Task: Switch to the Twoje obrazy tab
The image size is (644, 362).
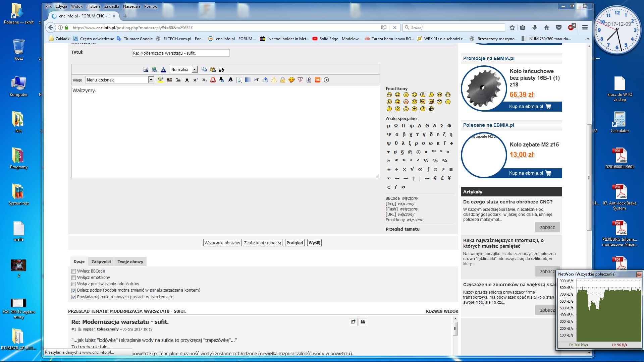Action: click(x=130, y=262)
